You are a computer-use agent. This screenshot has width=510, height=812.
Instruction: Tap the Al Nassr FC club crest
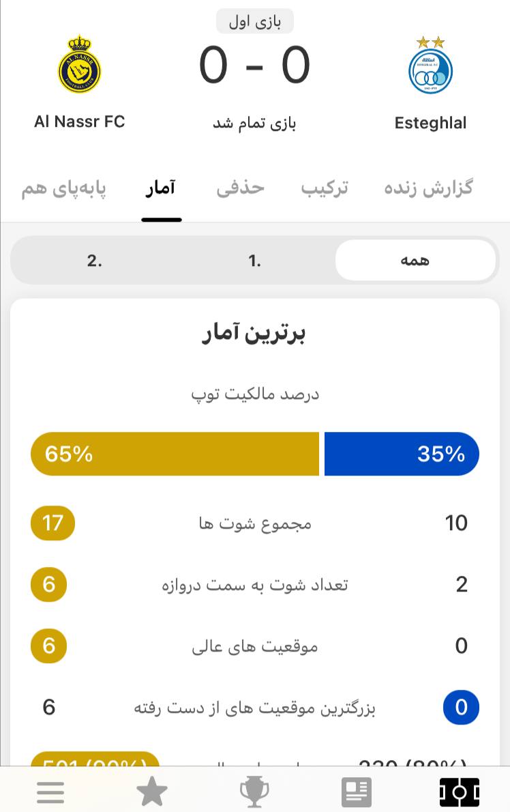click(79, 64)
